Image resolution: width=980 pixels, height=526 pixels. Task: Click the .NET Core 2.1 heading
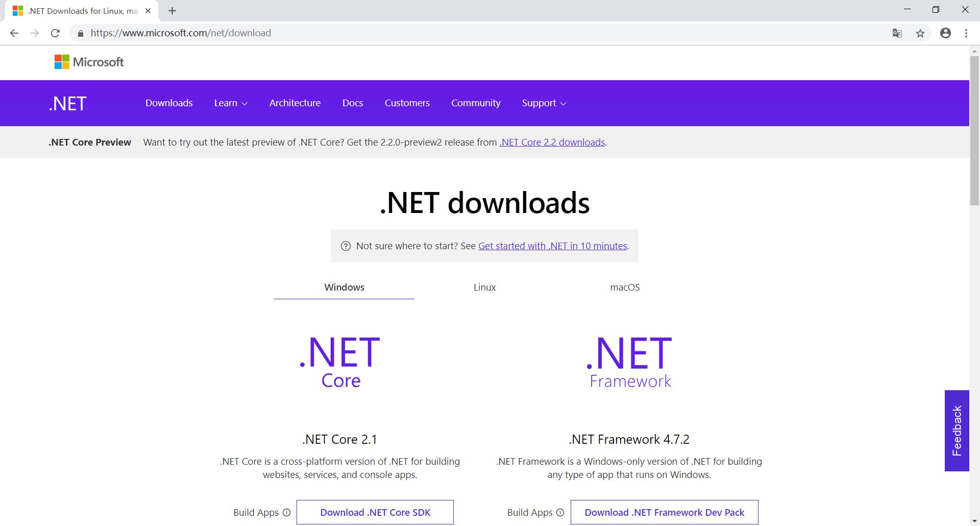coord(339,439)
